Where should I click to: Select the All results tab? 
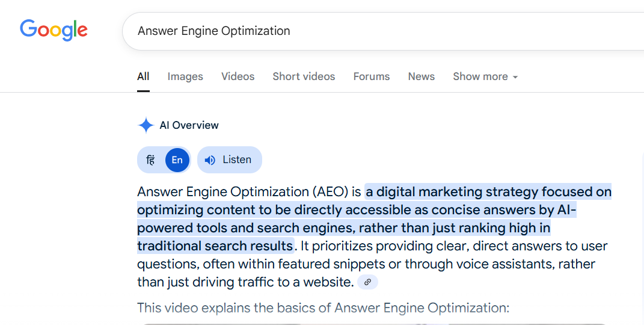point(143,76)
